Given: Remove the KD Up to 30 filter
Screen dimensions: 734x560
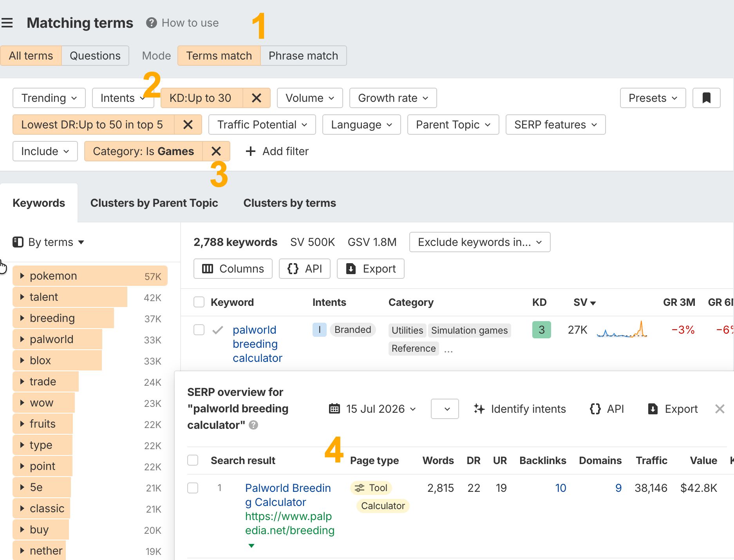Looking at the screenshot, I should (x=257, y=98).
